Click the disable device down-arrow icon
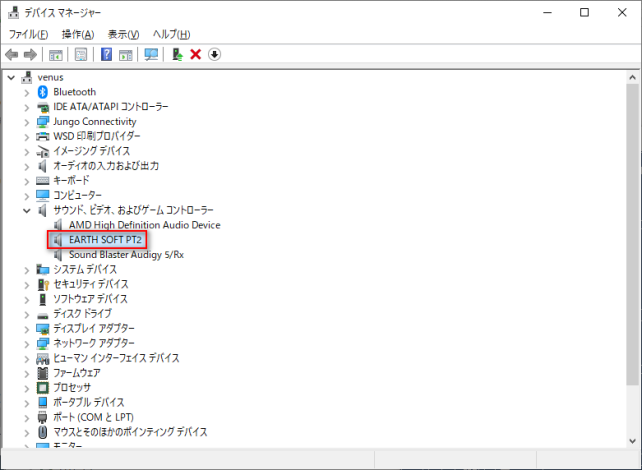 coord(214,54)
